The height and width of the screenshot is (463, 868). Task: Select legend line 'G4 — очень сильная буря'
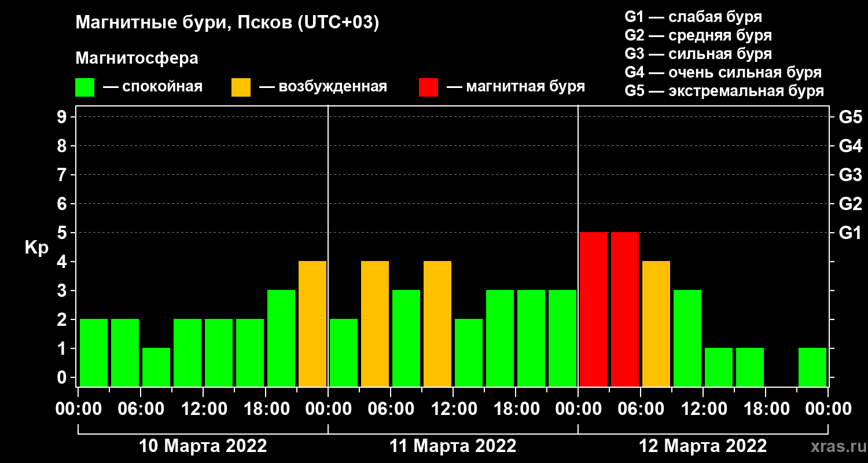[x=723, y=72]
